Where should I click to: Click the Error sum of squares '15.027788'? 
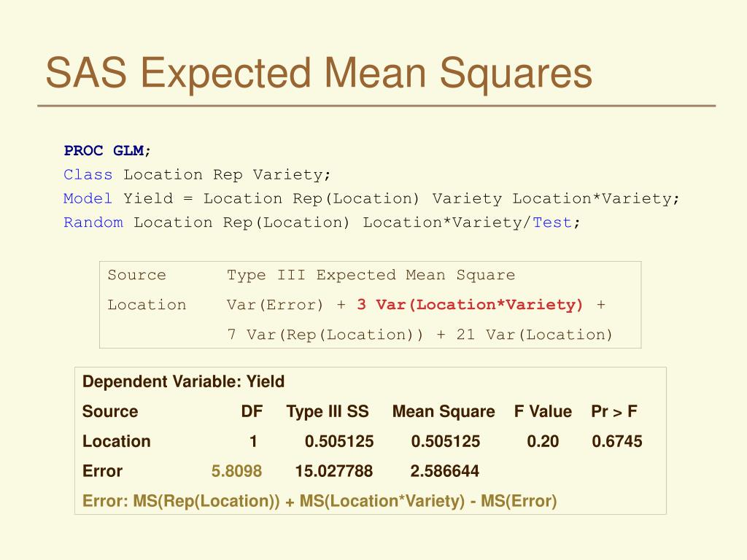pyautogui.click(x=334, y=472)
